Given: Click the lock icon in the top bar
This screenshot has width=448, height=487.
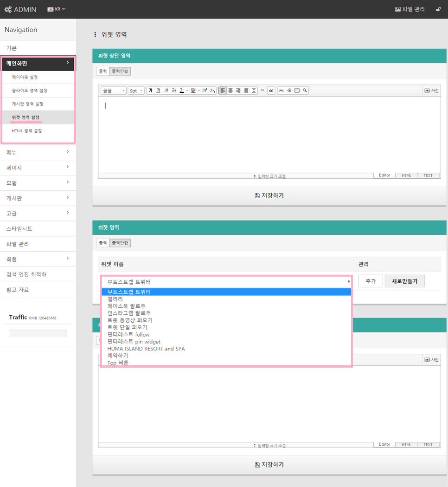Looking at the screenshot, I should click(x=438, y=9).
